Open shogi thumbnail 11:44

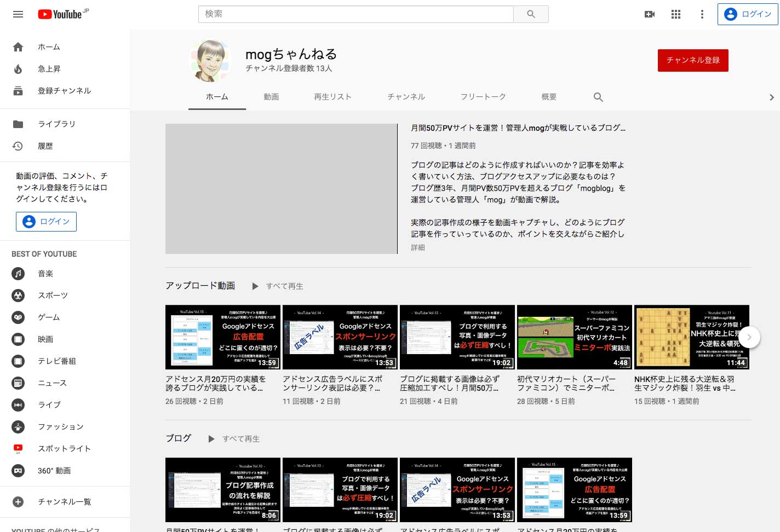(692, 337)
